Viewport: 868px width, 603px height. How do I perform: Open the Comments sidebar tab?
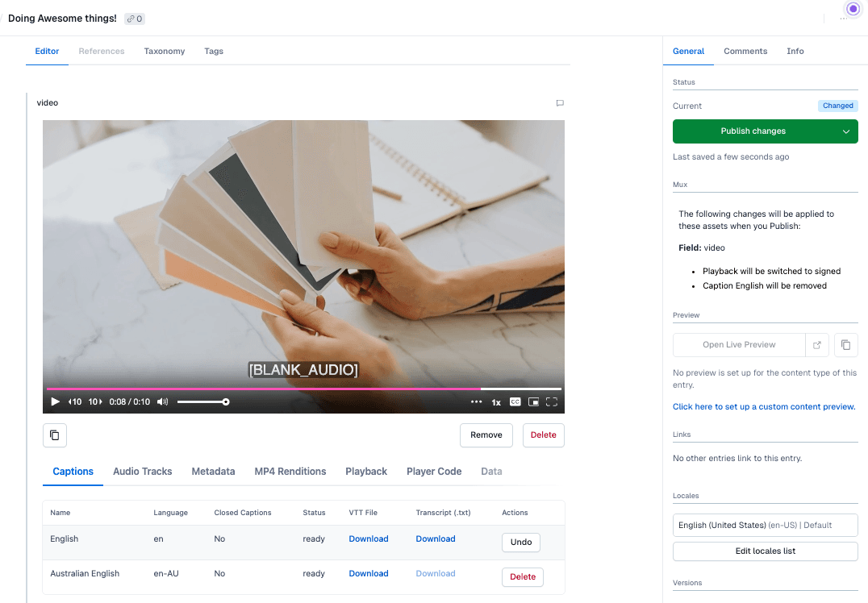(x=745, y=52)
